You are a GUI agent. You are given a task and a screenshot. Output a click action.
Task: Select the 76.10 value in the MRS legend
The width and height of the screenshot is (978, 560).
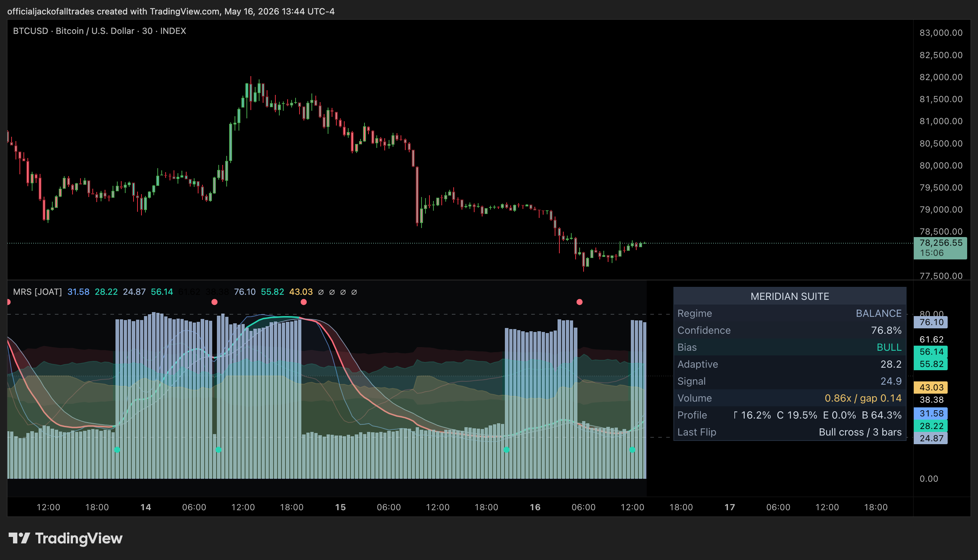pos(245,292)
